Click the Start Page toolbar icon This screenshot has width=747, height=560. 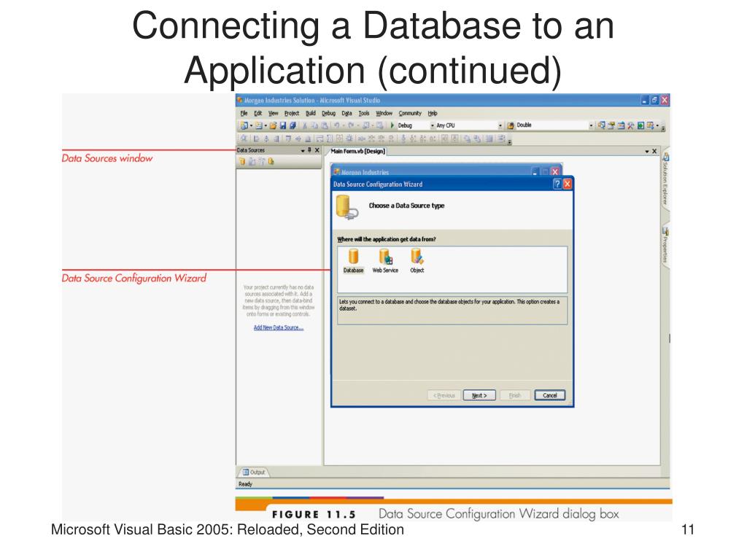point(640,125)
